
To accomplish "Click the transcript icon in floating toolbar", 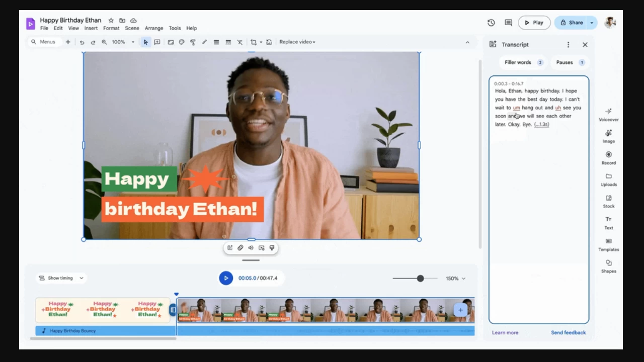I will pos(230,248).
